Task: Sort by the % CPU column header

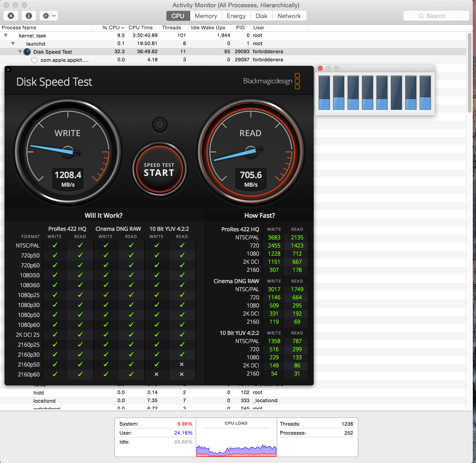Action: pyautogui.click(x=108, y=28)
